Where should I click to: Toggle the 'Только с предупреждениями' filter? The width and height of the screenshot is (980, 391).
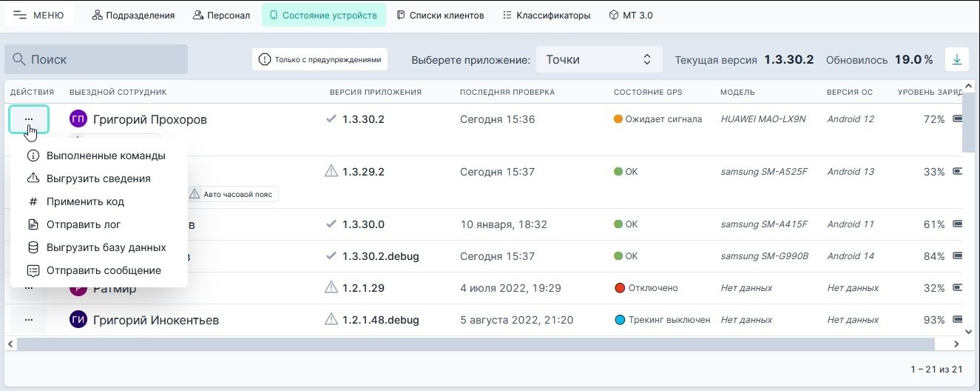point(320,60)
